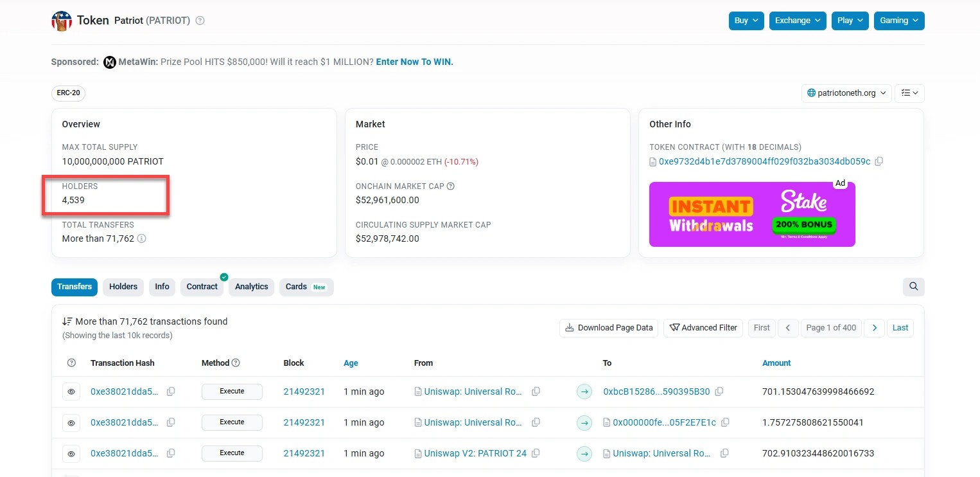Expand the Exchange dropdown
The height and width of the screenshot is (477, 980).
pyautogui.click(x=797, y=20)
